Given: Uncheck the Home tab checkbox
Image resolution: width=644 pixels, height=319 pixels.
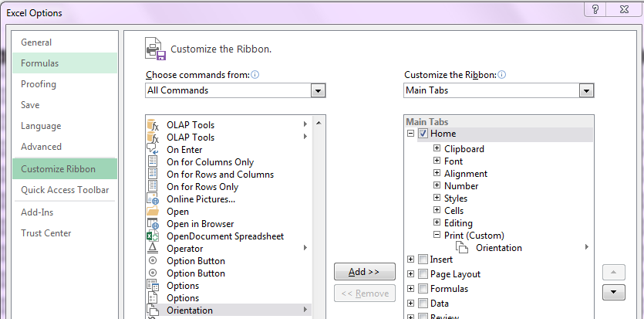Looking at the screenshot, I should (423, 134).
